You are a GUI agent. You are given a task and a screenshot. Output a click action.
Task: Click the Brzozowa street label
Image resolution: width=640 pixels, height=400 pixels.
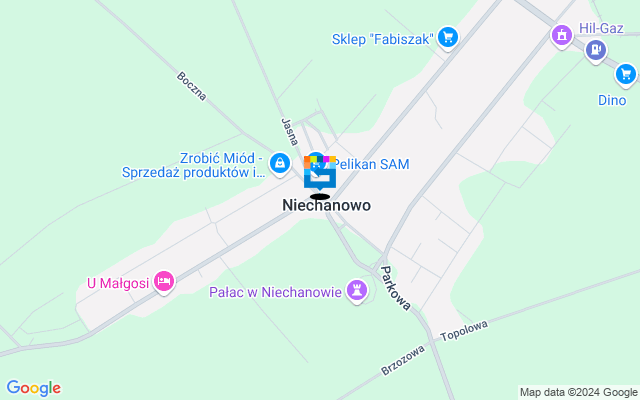403,360
